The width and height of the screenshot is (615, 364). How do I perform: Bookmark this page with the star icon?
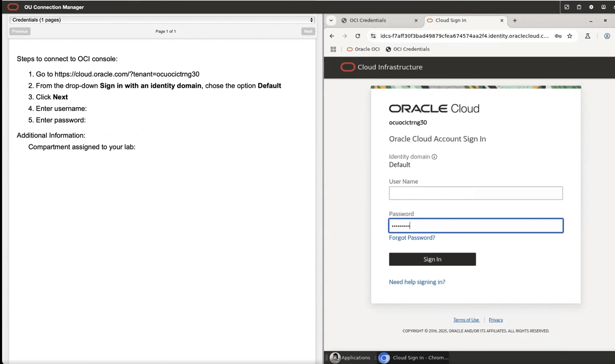tap(570, 36)
